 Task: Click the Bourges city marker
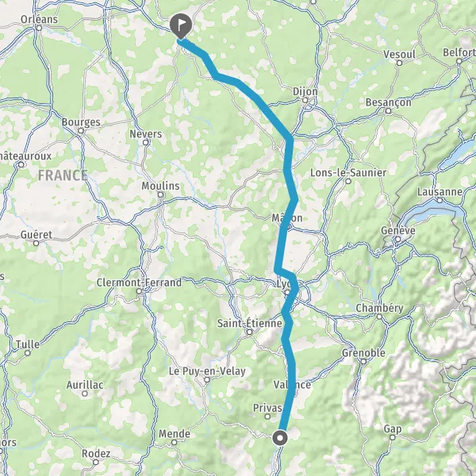click(x=81, y=131)
